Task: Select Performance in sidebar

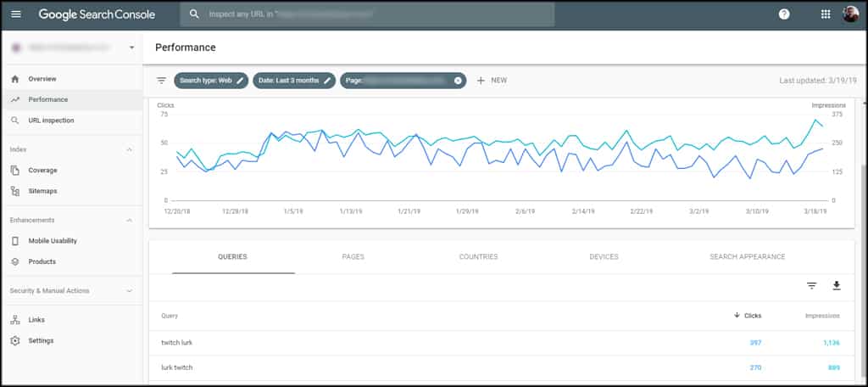Action: pos(48,100)
